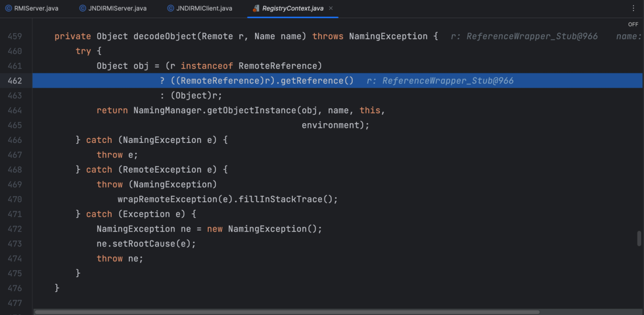Open the editor tabs more-options menu
644x315 pixels.
click(x=633, y=8)
